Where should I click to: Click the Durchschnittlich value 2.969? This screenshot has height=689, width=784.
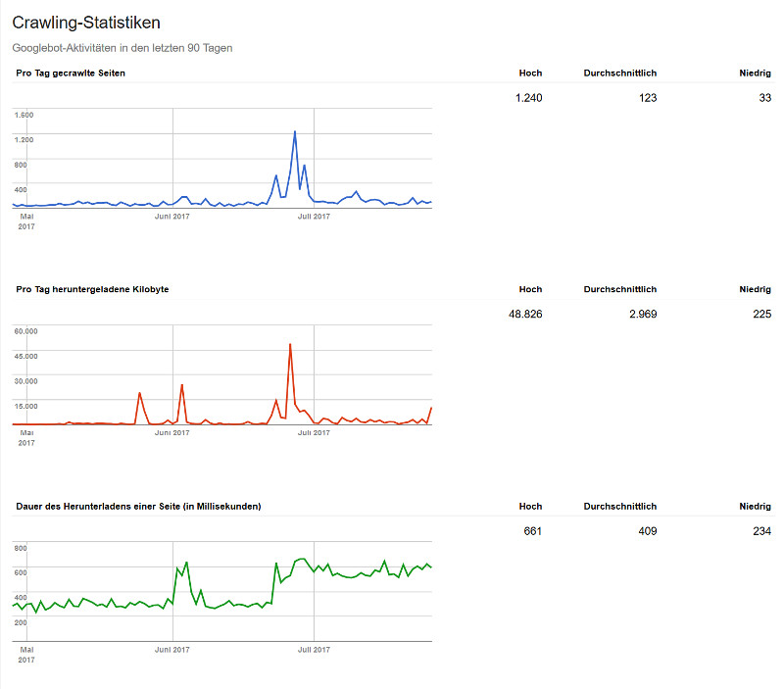click(646, 314)
